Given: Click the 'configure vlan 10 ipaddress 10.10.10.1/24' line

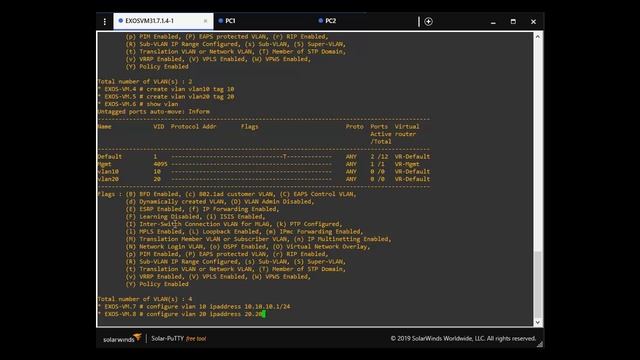Looking at the screenshot, I should pos(194,307).
